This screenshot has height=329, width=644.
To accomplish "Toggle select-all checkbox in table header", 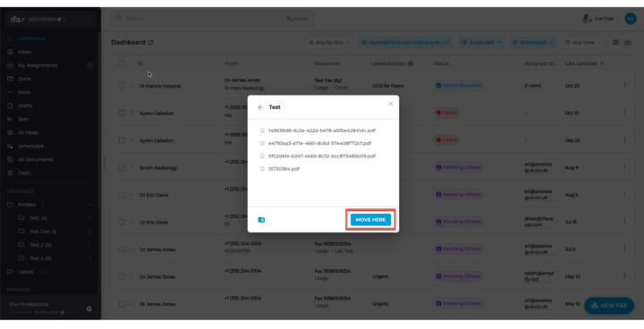I will (122, 63).
